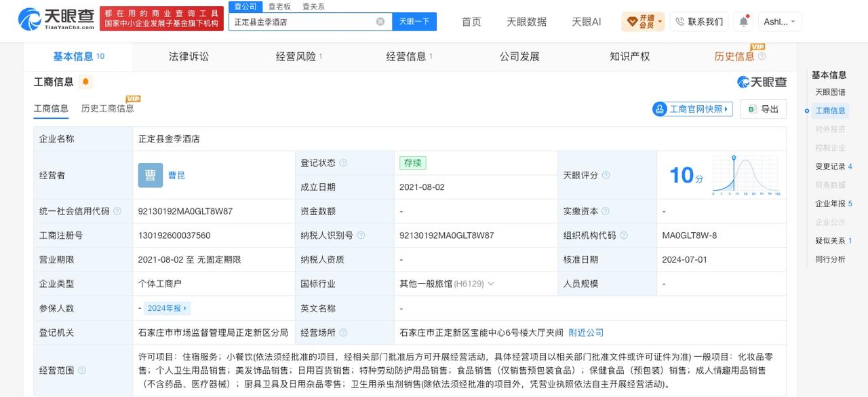Jump to 工商信息 in the sidebar
868x397 pixels.
point(830,111)
